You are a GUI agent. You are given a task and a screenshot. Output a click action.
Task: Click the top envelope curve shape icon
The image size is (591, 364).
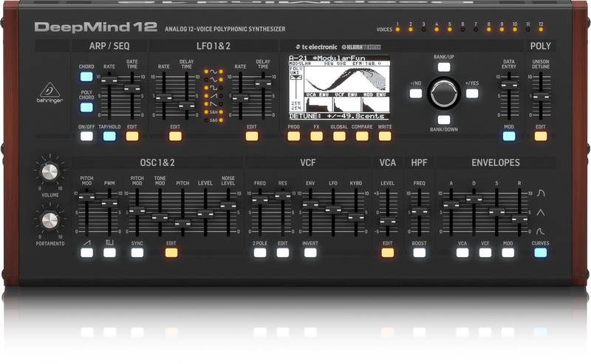click(541, 193)
